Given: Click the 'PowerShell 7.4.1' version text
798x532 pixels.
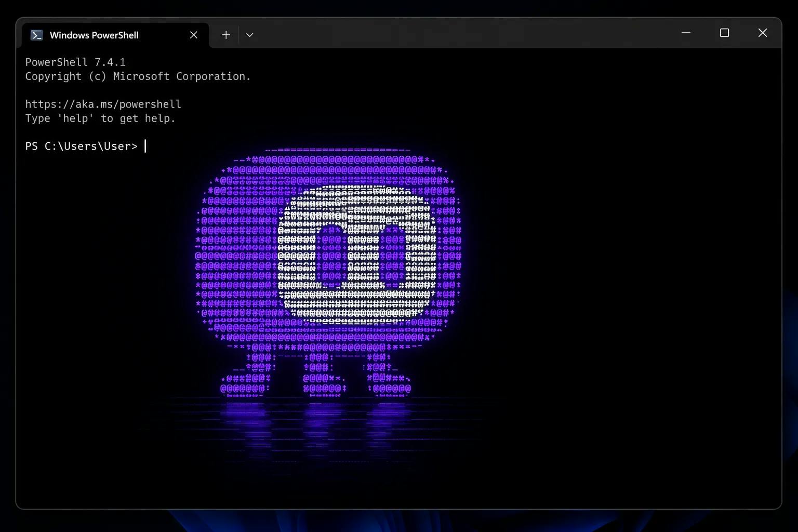Looking at the screenshot, I should (x=75, y=62).
